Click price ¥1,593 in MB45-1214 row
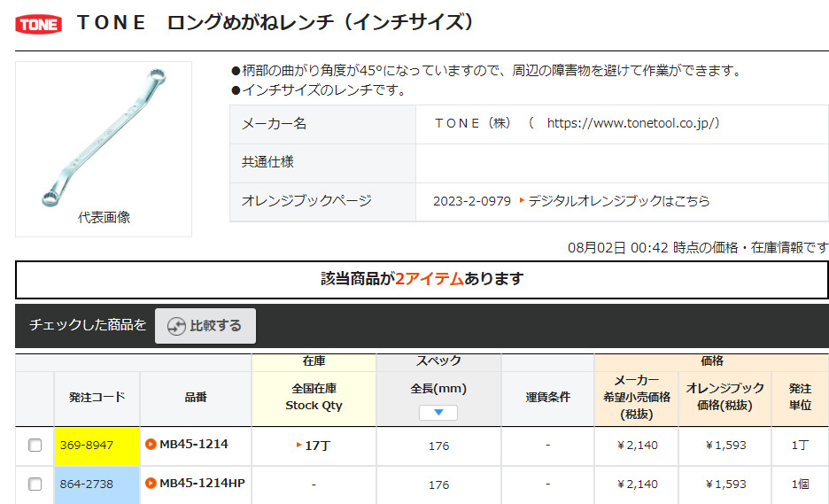829x504 pixels. [725, 446]
